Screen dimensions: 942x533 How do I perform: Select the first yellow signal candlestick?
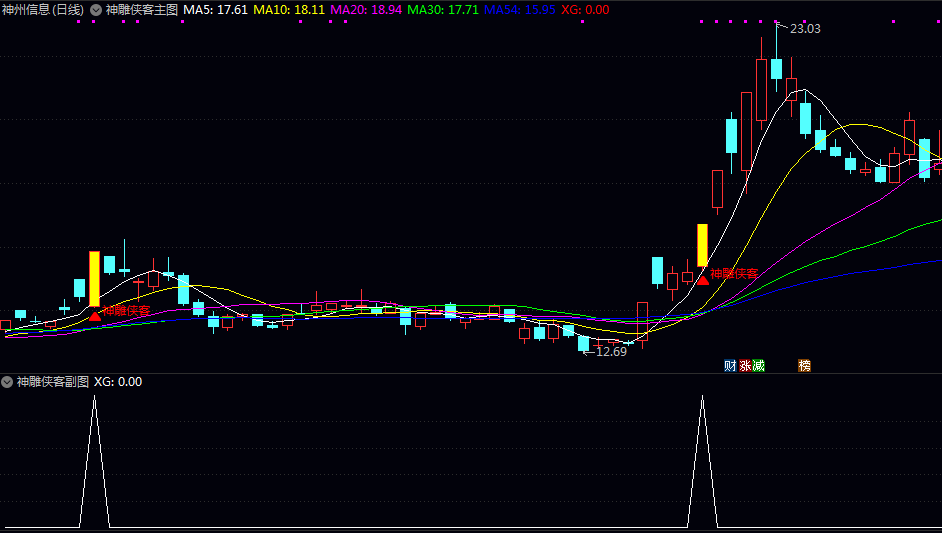94,279
